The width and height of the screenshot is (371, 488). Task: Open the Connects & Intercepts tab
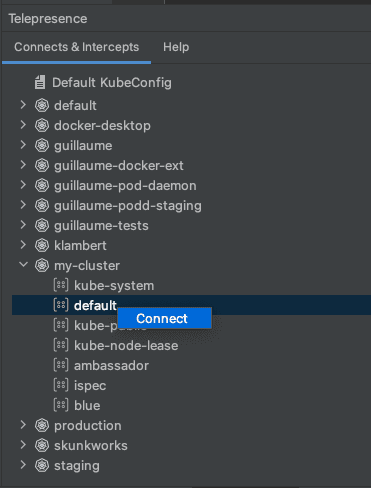[x=76, y=47]
